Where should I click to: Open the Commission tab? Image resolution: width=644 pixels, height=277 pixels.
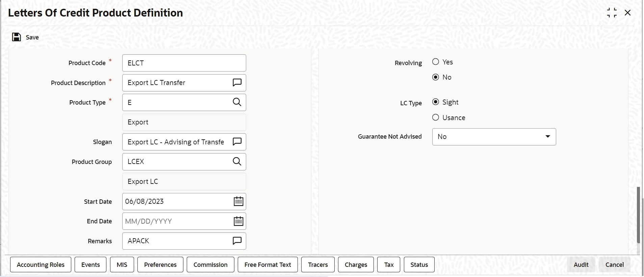coord(210,265)
